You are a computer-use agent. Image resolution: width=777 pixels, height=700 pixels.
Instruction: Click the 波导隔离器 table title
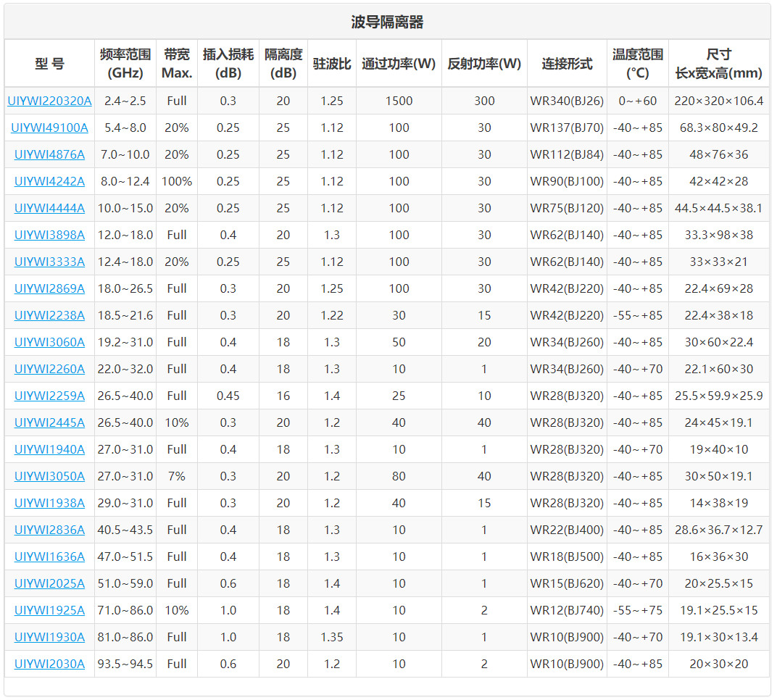coord(387,22)
